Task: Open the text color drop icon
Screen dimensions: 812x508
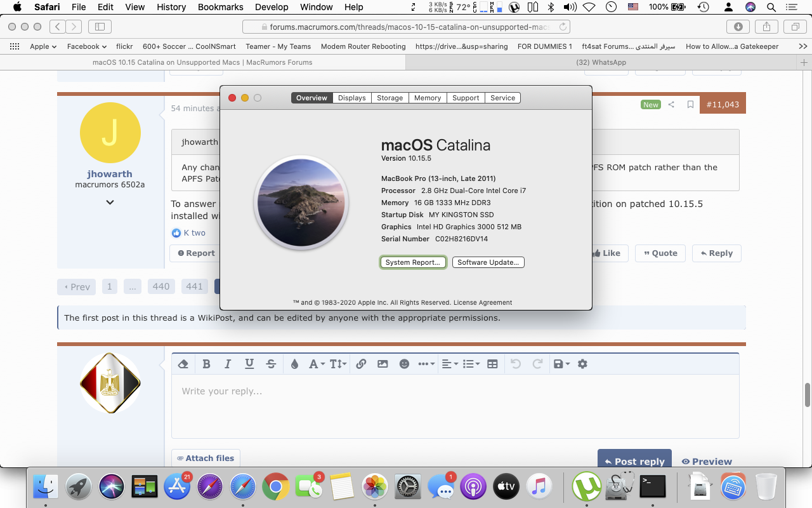Action: (x=294, y=364)
